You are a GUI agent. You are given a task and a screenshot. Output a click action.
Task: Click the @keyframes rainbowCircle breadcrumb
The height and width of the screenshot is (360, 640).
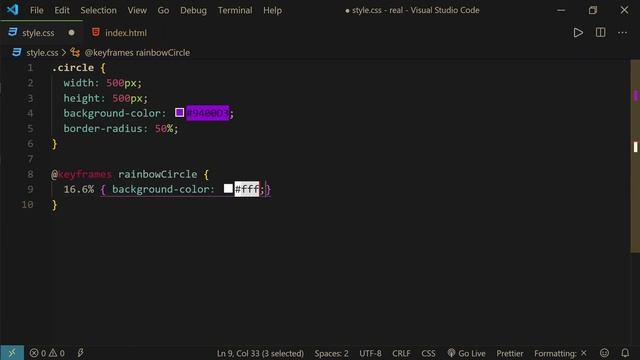[137, 53]
